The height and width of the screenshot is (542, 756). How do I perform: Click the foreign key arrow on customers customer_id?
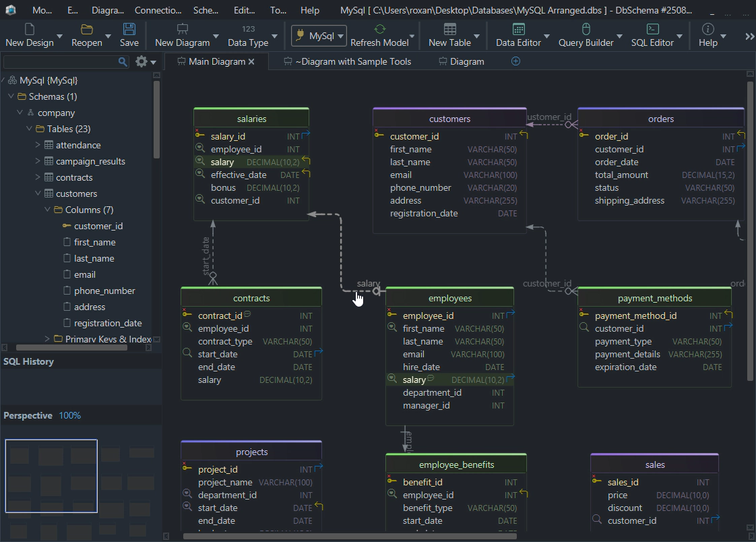(x=524, y=135)
